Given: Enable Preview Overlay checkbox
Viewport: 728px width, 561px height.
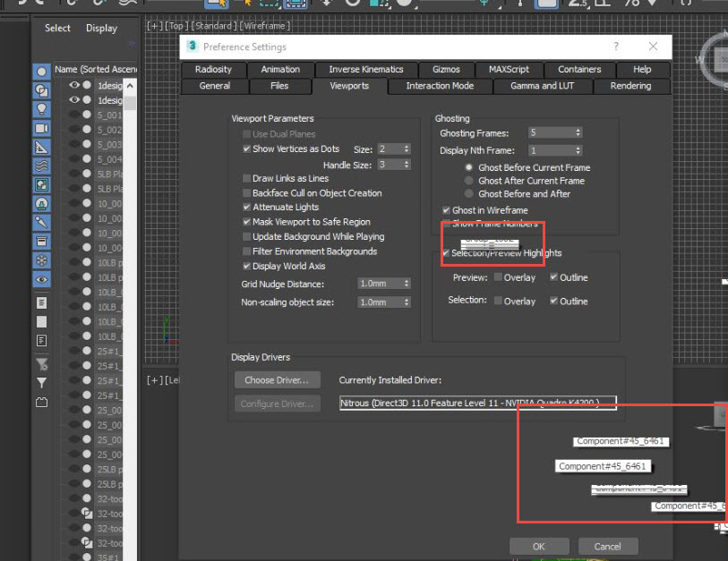Looking at the screenshot, I should coord(498,277).
